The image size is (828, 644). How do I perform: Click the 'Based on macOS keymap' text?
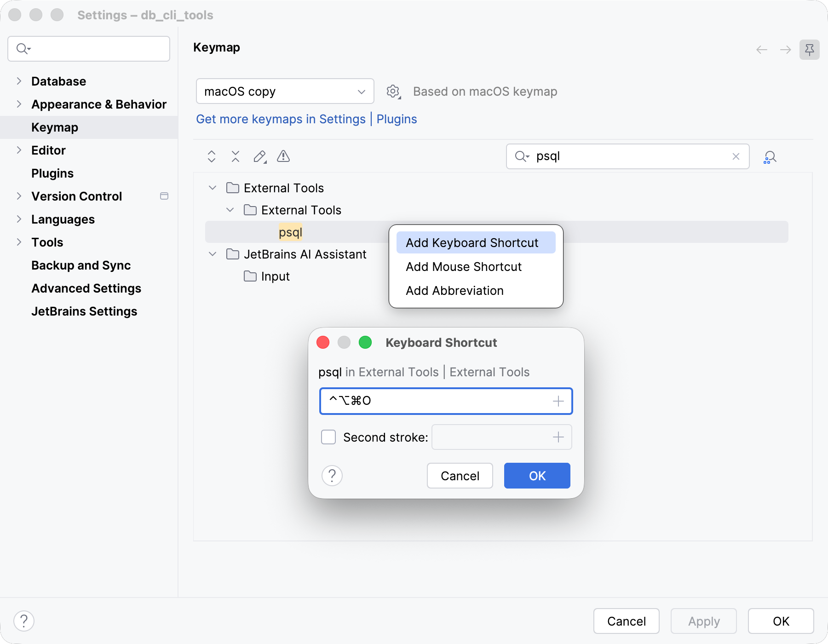tap(485, 92)
